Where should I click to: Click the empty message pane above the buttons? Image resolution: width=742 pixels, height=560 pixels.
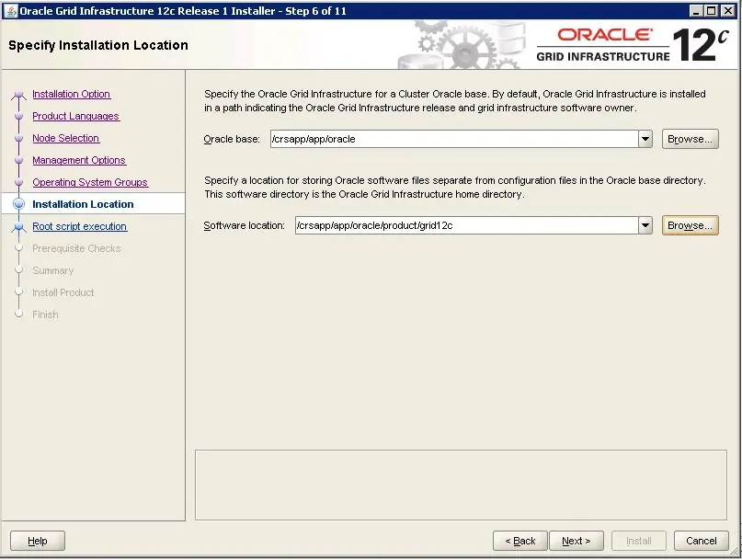pos(461,485)
